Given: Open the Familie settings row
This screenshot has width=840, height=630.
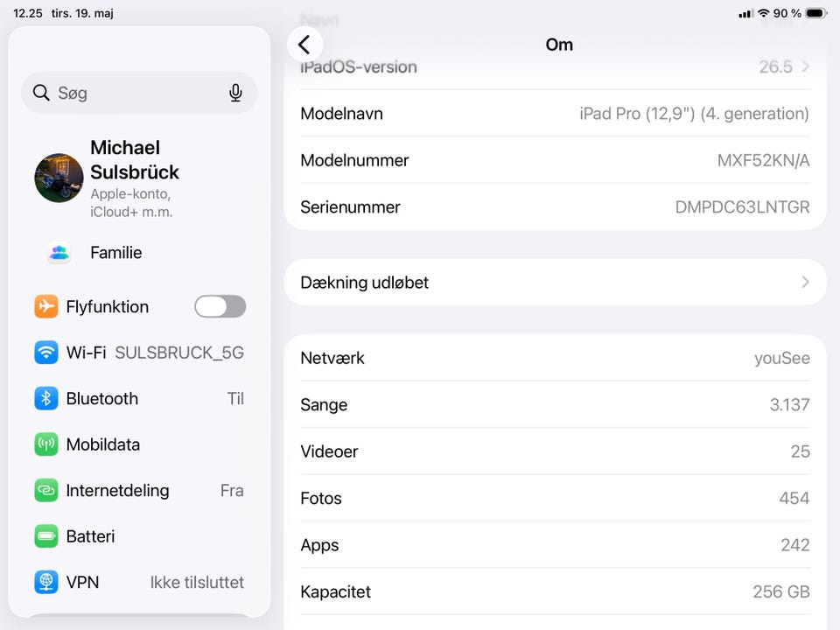Looking at the screenshot, I should pyautogui.click(x=139, y=252).
